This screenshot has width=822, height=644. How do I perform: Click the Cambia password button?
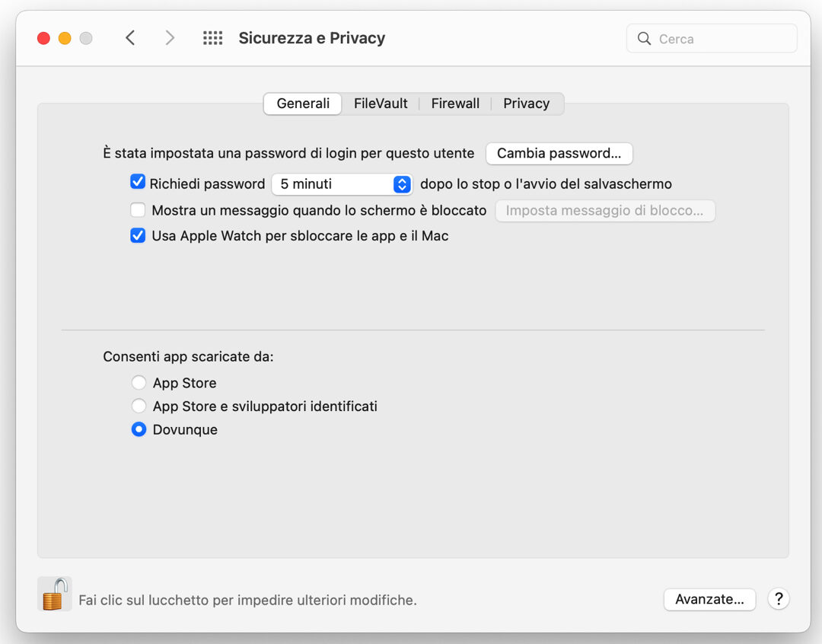pyautogui.click(x=559, y=153)
